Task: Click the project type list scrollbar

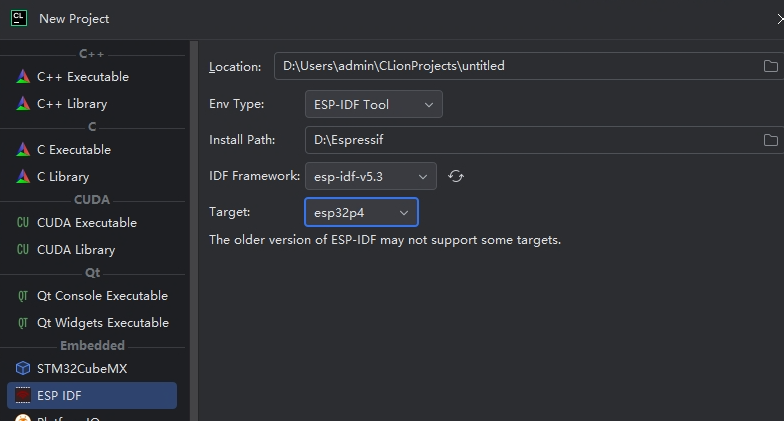Action: (194, 231)
